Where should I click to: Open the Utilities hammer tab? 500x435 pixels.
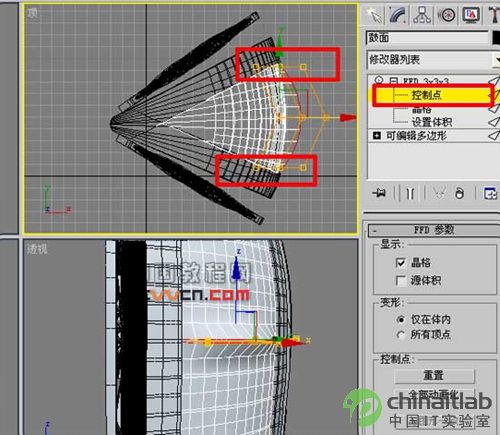(493, 15)
